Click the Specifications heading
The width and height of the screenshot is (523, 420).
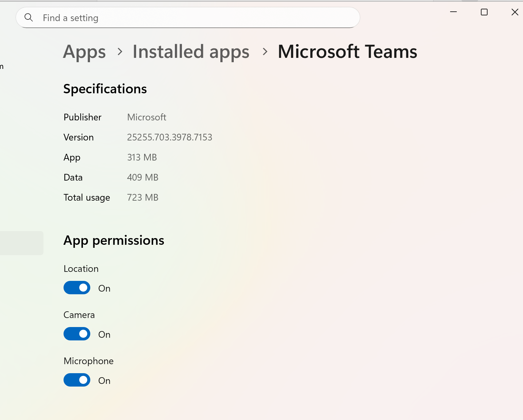[x=105, y=89]
